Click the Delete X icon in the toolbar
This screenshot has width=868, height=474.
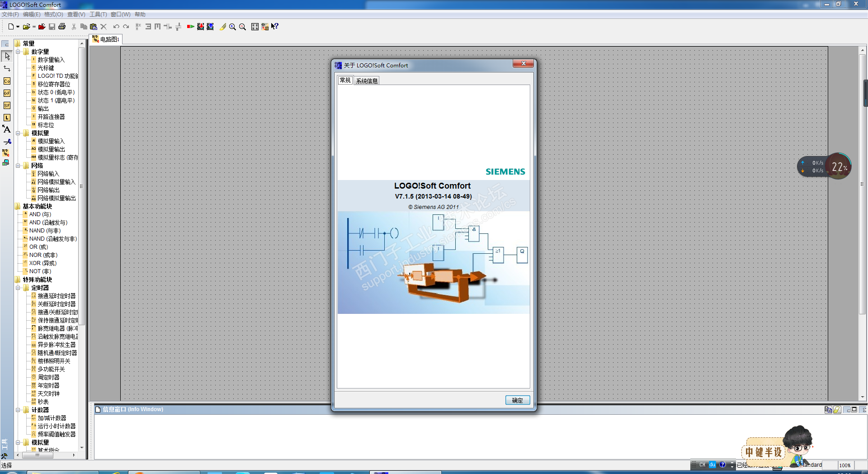tap(104, 27)
